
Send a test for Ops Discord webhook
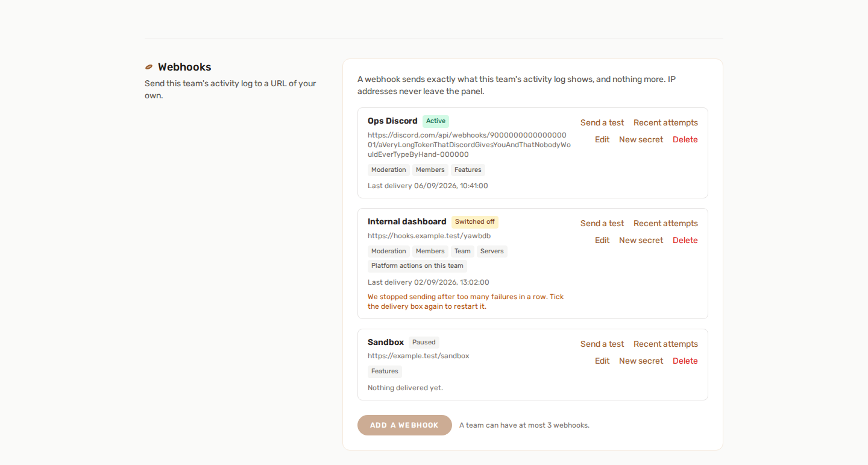pyautogui.click(x=602, y=122)
